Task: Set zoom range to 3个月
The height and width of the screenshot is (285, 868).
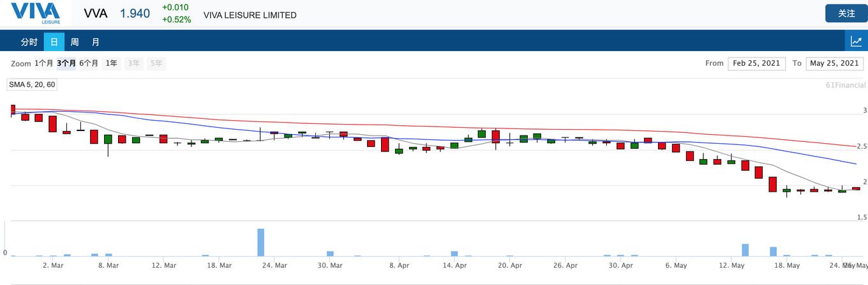Action: pyautogui.click(x=66, y=63)
